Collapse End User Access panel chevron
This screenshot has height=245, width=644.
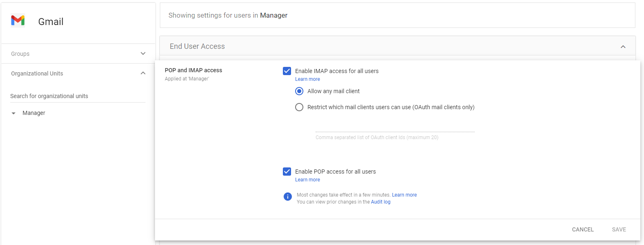click(x=623, y=47)
